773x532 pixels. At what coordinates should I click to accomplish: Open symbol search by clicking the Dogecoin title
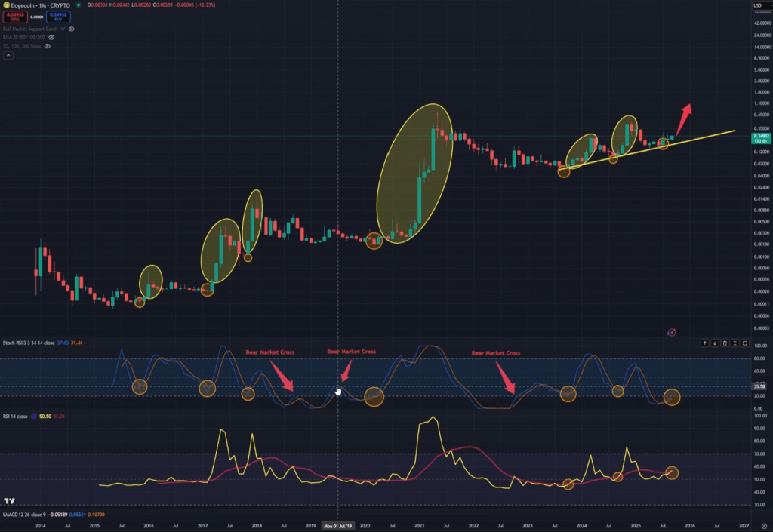[x=23, y=5]
